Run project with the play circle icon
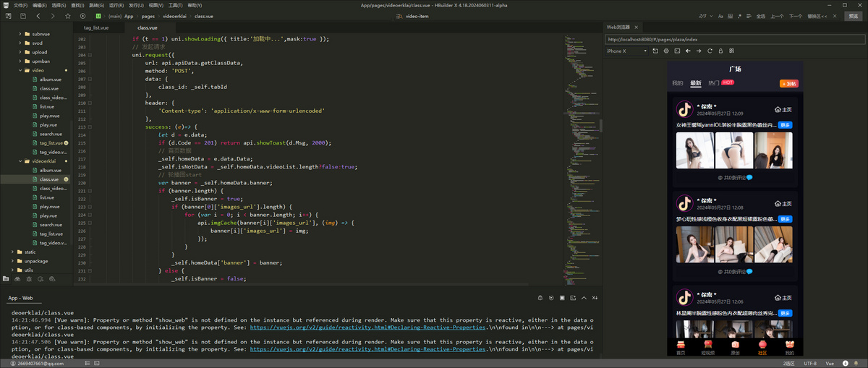868x368 pixels. (x=82, y=15)
